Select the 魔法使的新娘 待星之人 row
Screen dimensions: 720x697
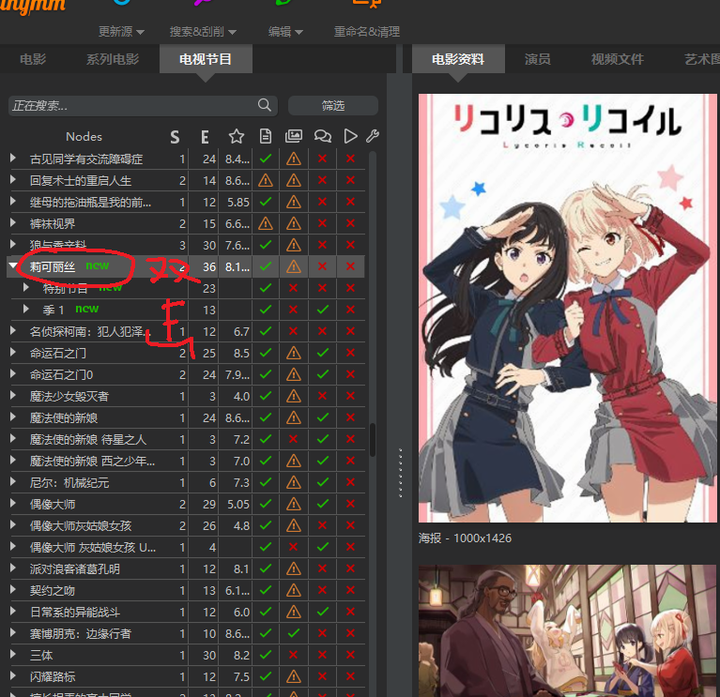pyautogui.click(x=186, y=439)
